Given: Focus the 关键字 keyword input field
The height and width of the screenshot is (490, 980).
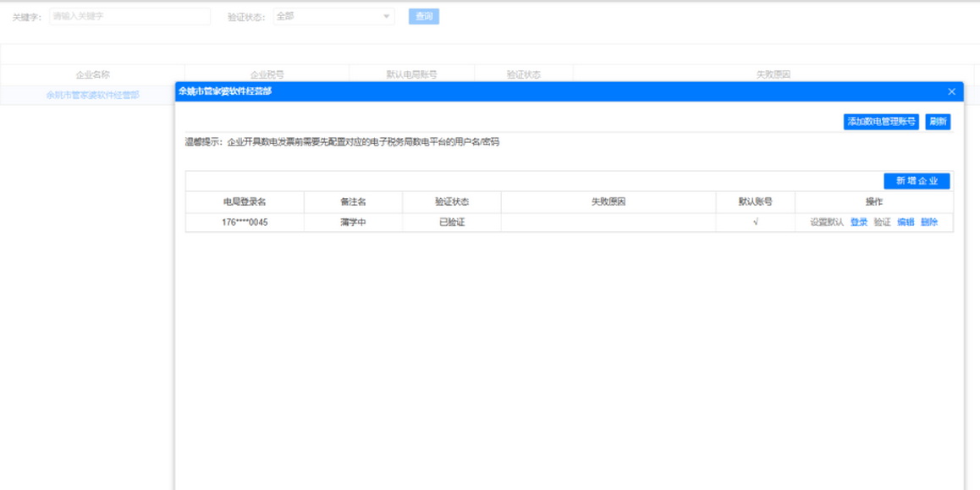Looking at the screenshot, I should click(129, 16).
